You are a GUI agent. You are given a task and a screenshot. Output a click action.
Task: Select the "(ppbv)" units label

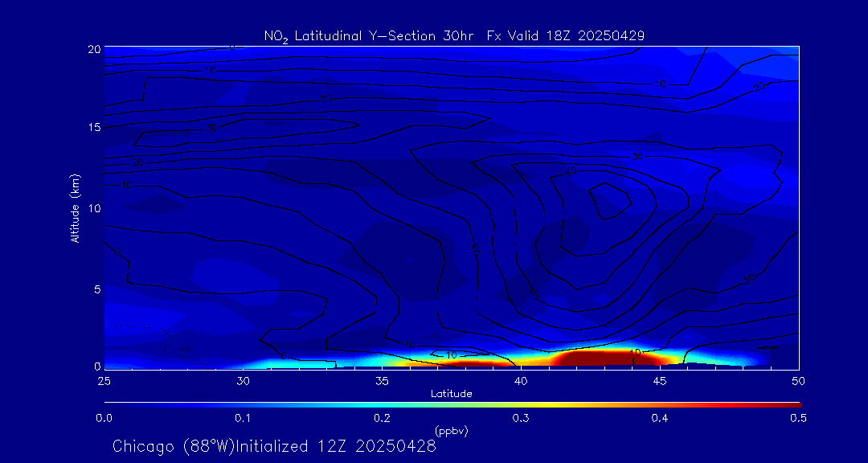[x=451, y=431]
